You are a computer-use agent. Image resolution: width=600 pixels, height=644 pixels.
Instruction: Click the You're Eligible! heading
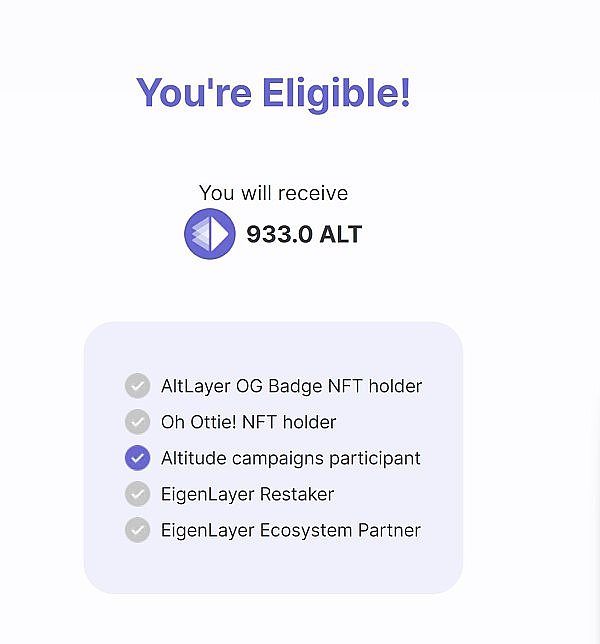pyautogui.click(x=273, y=93)
